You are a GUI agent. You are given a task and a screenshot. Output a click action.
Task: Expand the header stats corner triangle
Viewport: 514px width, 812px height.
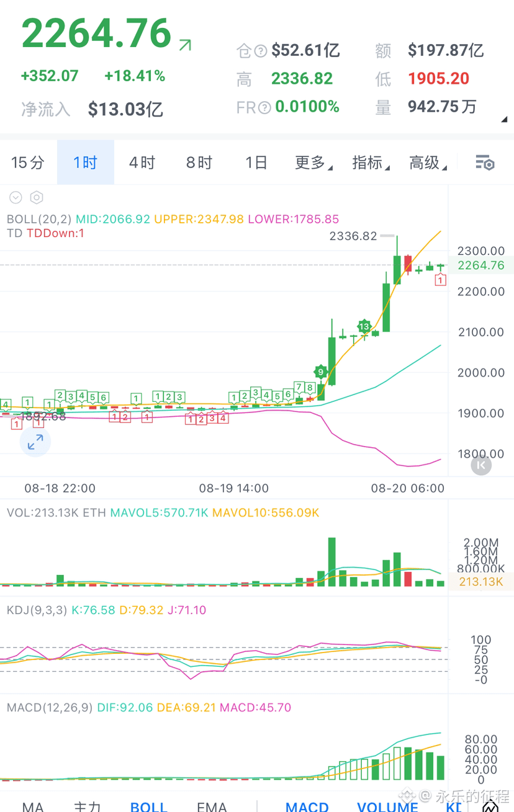504,119
